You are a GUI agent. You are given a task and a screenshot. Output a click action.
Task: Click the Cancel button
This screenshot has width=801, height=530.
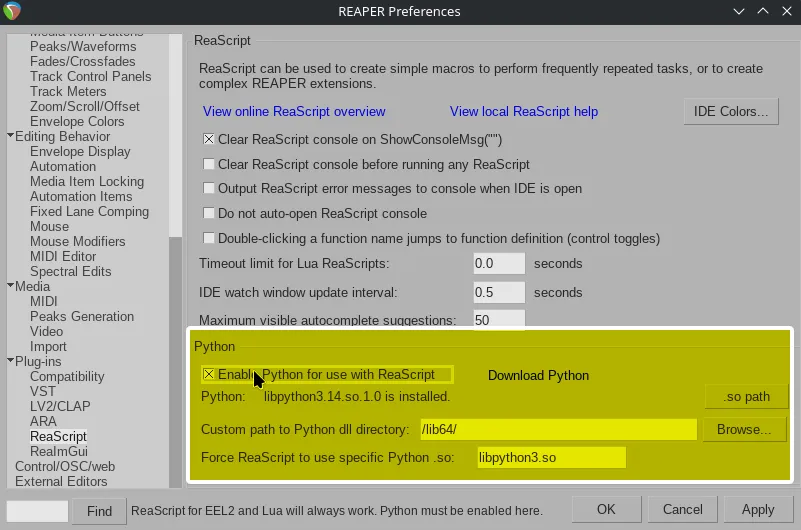[x=683, y=510]
